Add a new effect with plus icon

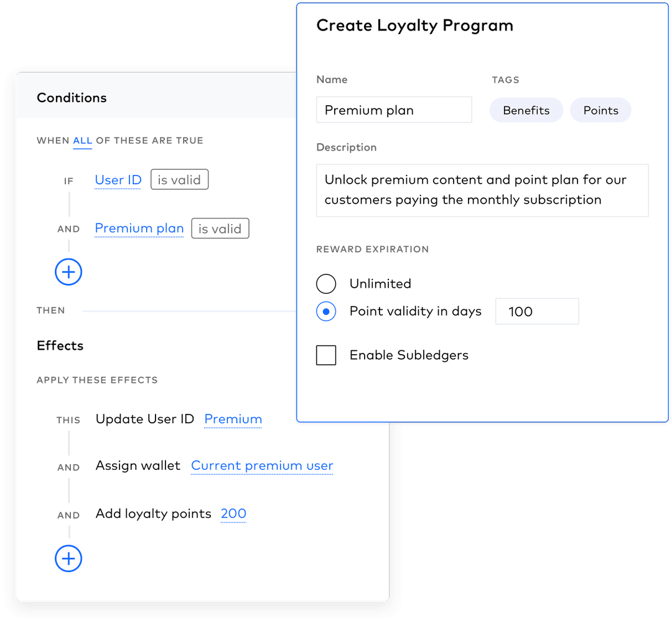click(x=68, y=558)
